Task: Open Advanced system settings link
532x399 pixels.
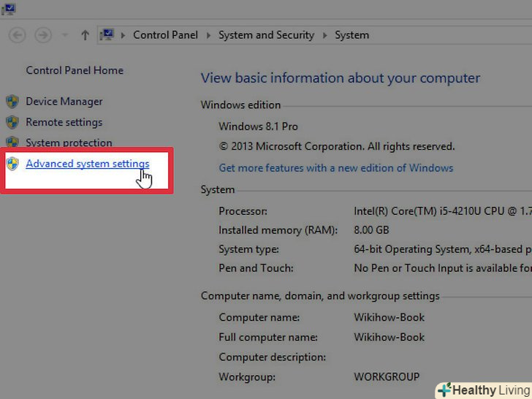Action: point(88,164)
